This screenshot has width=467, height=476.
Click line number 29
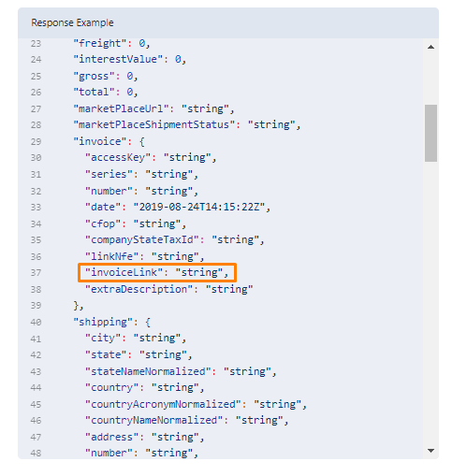pyautogui.click(x=36, y=141)
